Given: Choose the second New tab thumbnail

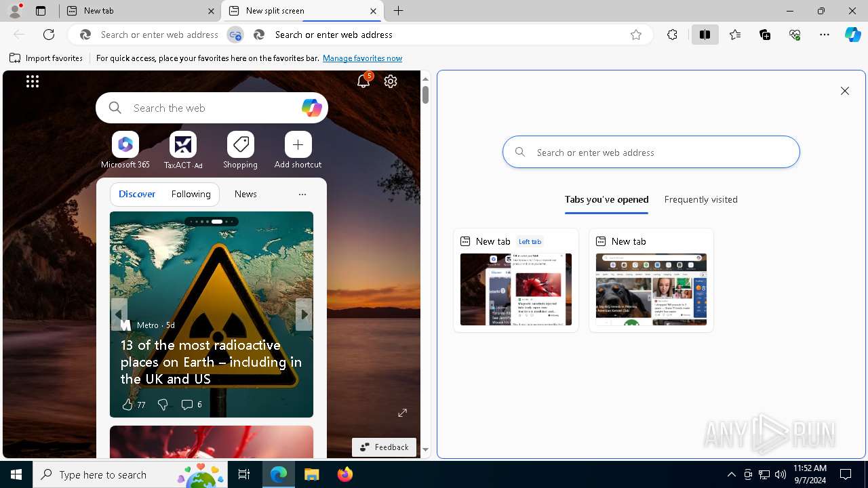Looking at the screenshot, I should pyautogui.click(x=651, y=280).
